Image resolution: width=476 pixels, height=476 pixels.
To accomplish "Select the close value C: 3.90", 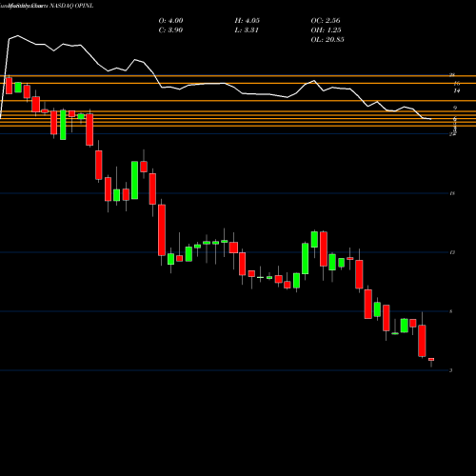I will point(170,30).
